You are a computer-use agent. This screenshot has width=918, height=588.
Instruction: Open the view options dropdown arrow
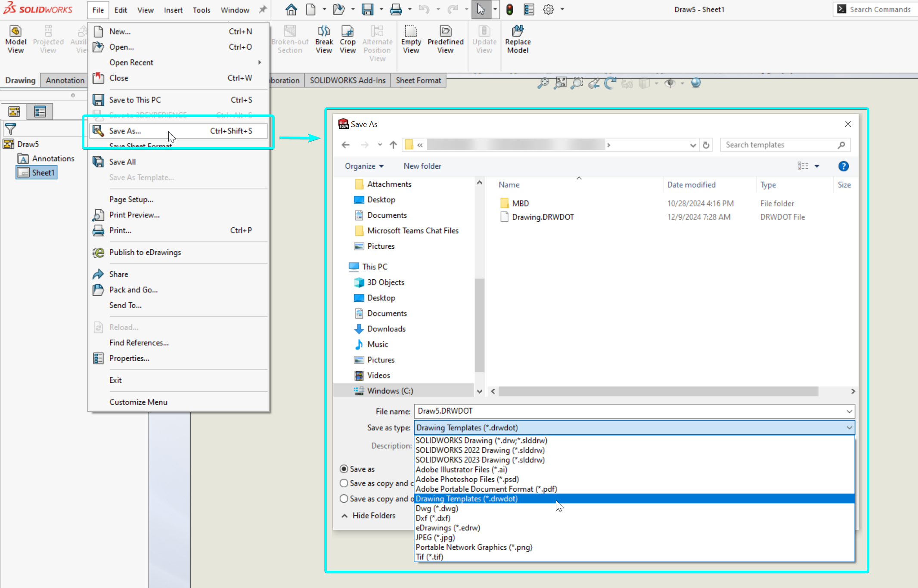click(x=817, y=166)
